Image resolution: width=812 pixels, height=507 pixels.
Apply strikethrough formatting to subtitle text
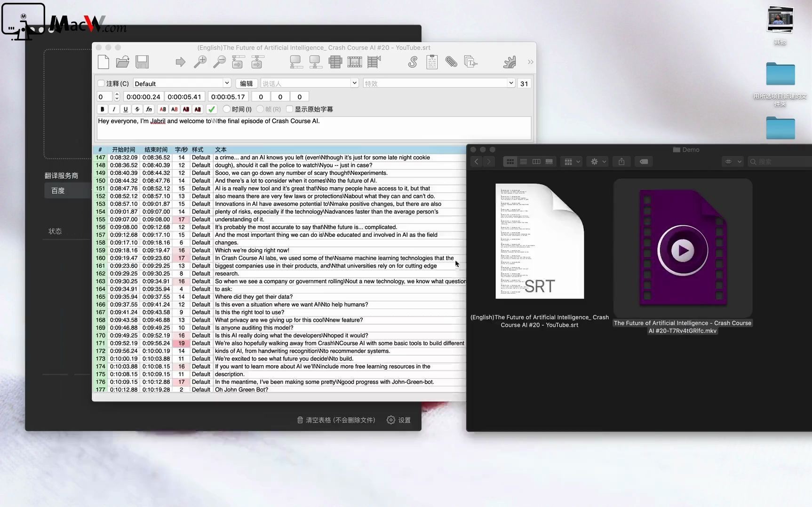(137, 109)
